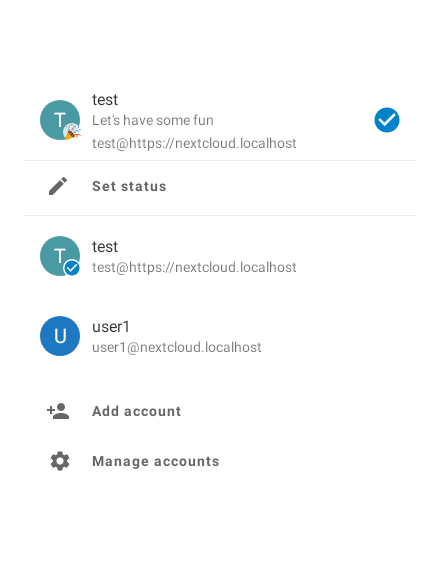
Task: Click the blue U avatar for user1
Action: click(60, 336)
